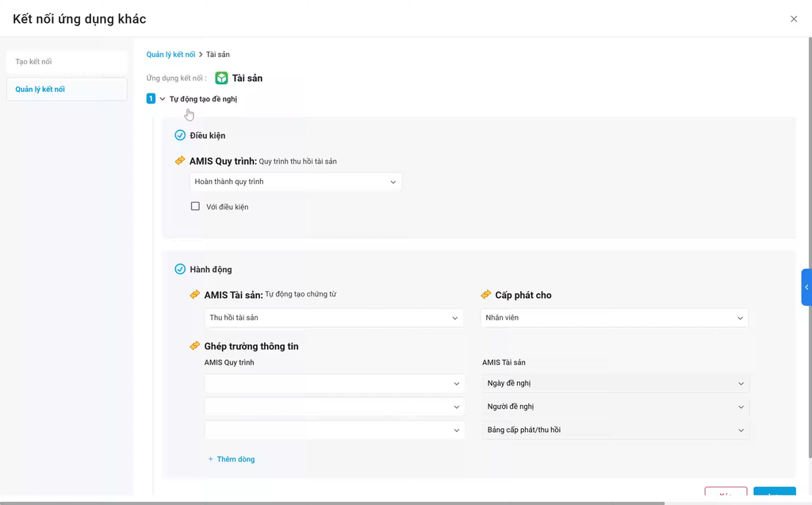Collapse the Tự động tạo đề nghị section
Screen dimensions: 812x505
(x=162, y=99)
